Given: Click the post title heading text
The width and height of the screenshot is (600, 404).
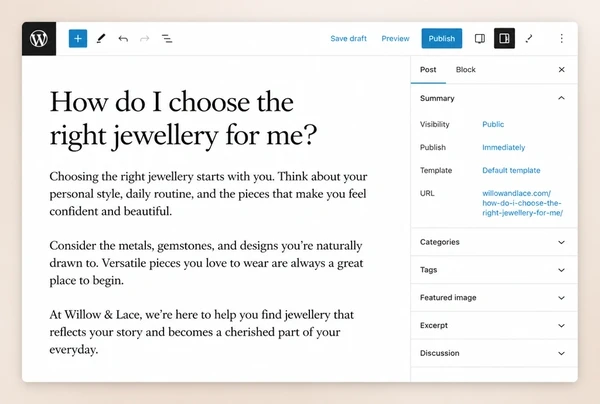Looking at the screenshot, I should pyautogui.click(x=183, y=118).
